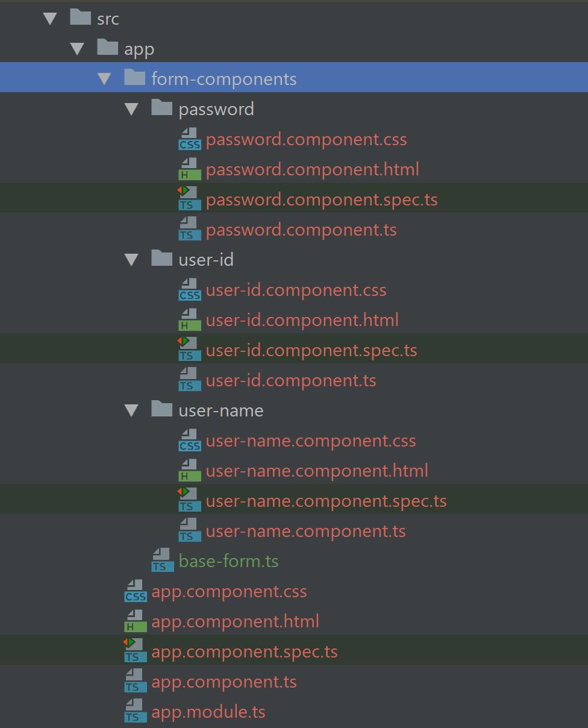Collapse the src folder
This screenshot has height=728, width=588.
pos(51,18)
